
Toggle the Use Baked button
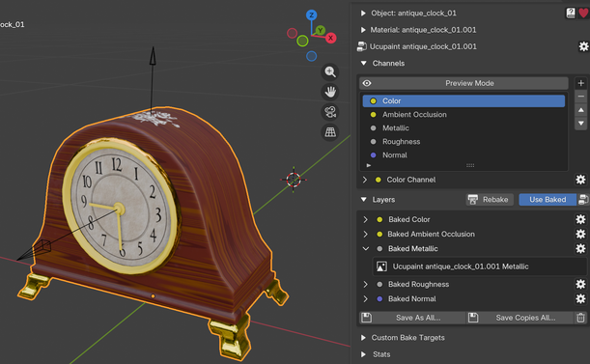coord(548,200)
